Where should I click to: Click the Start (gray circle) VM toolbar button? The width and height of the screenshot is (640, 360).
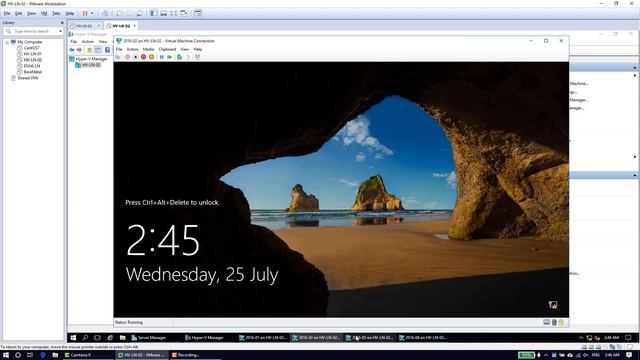click(x=127, y=57)
